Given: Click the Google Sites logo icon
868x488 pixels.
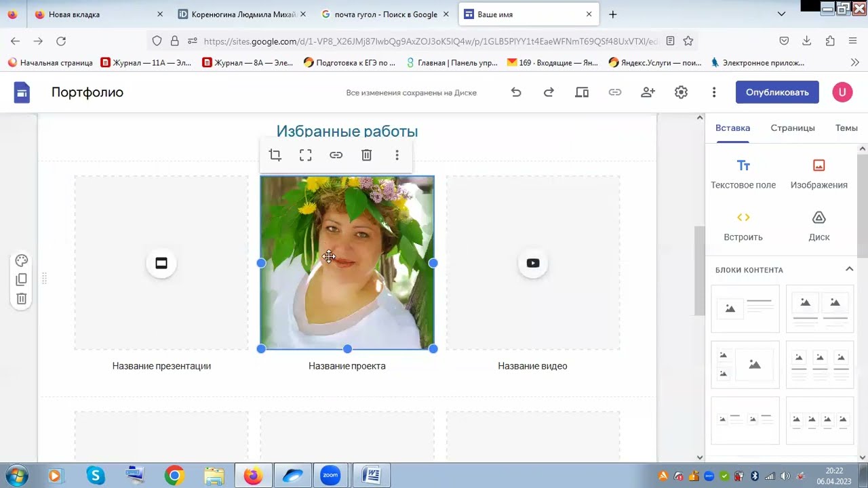Looking at the screenshot, I should pos(22,92).
